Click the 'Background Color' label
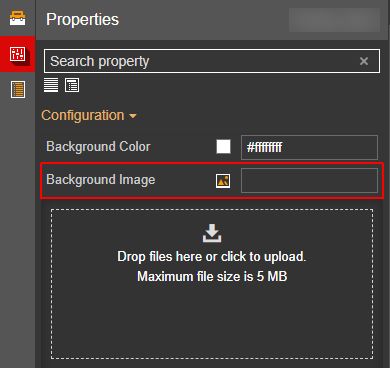 (x=98, y=147)
